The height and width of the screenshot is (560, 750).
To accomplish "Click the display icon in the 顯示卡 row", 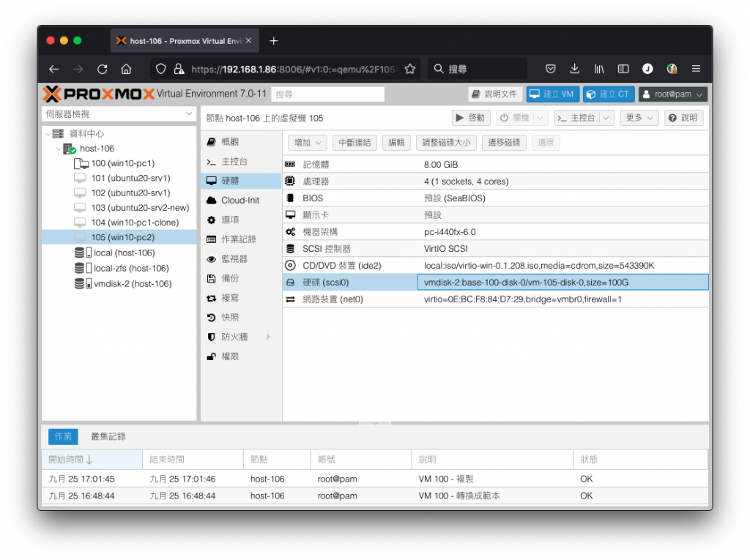I will click(x=290, y=214).
